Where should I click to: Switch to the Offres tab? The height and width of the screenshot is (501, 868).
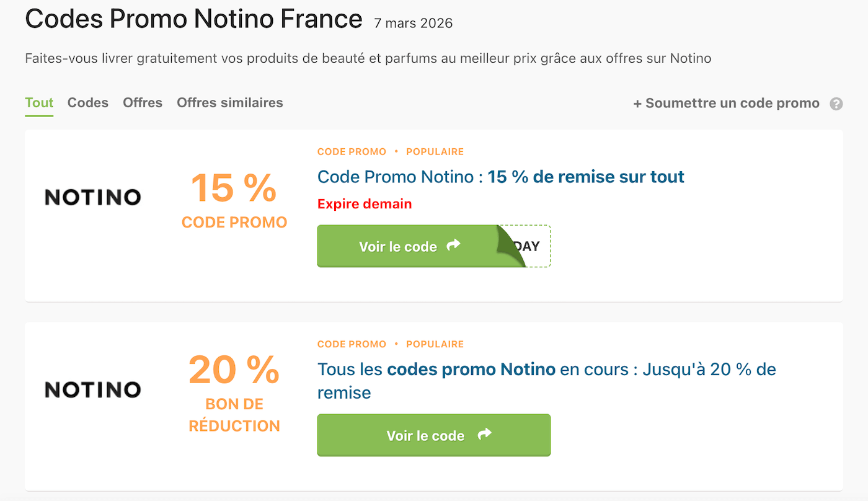142,103
